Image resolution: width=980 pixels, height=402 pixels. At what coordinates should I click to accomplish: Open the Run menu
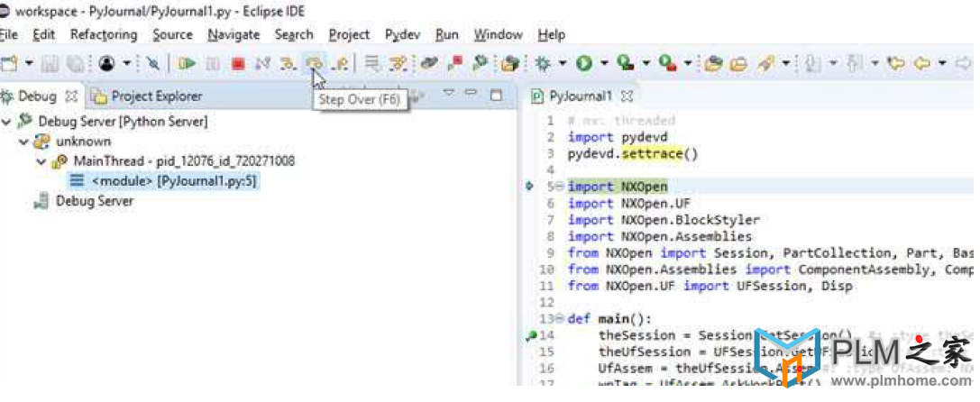point(447,34)
